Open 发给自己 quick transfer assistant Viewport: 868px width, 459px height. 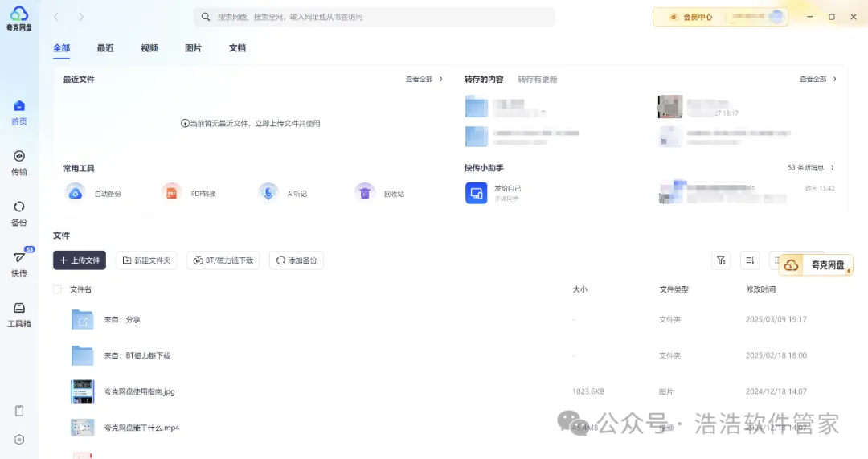(493, 193)
